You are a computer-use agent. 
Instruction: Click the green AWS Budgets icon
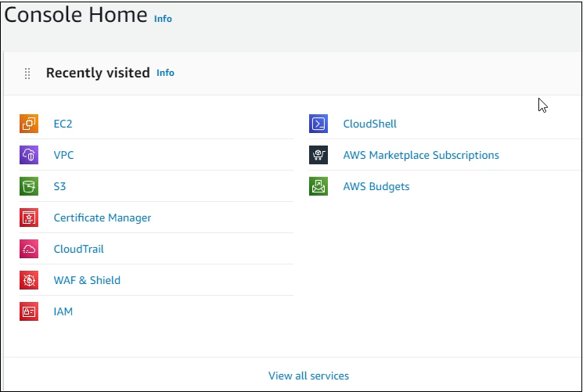point(318,186)
